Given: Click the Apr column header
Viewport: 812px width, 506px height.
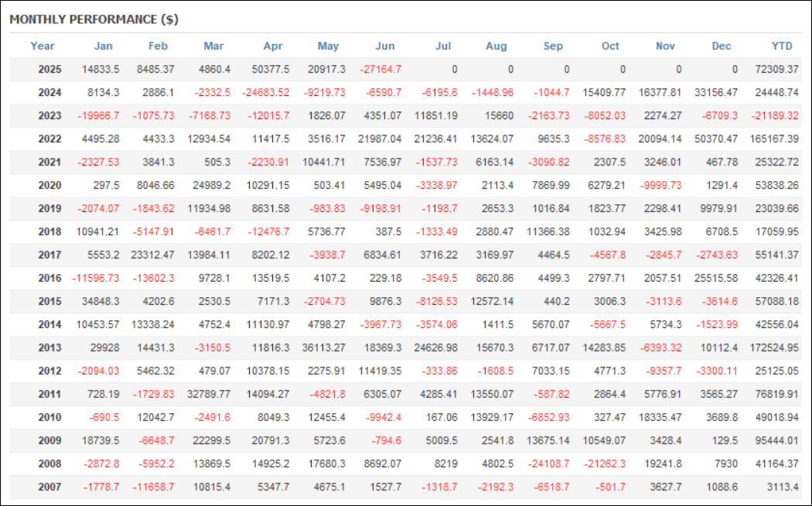Looking at the screenshot, I should point(273,46).
